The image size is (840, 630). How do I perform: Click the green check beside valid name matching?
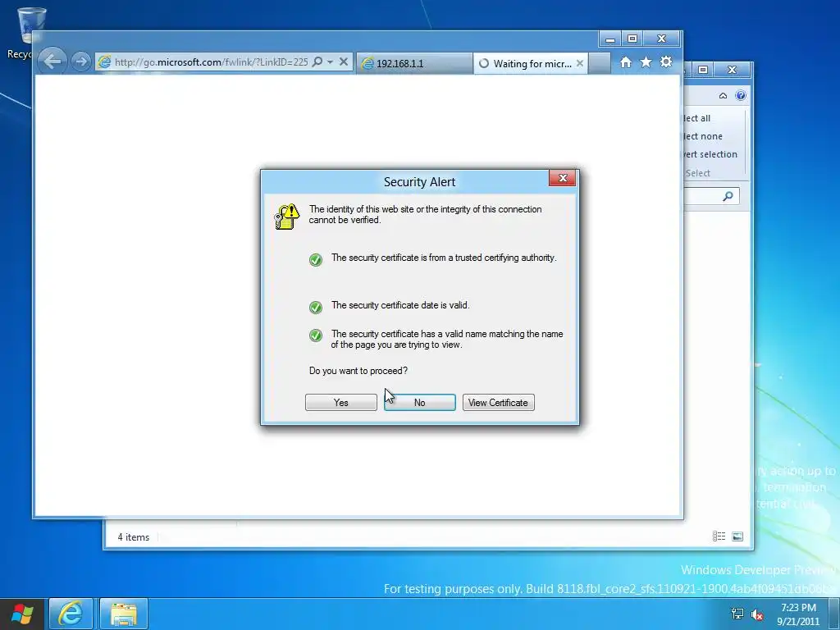[316, 336]
